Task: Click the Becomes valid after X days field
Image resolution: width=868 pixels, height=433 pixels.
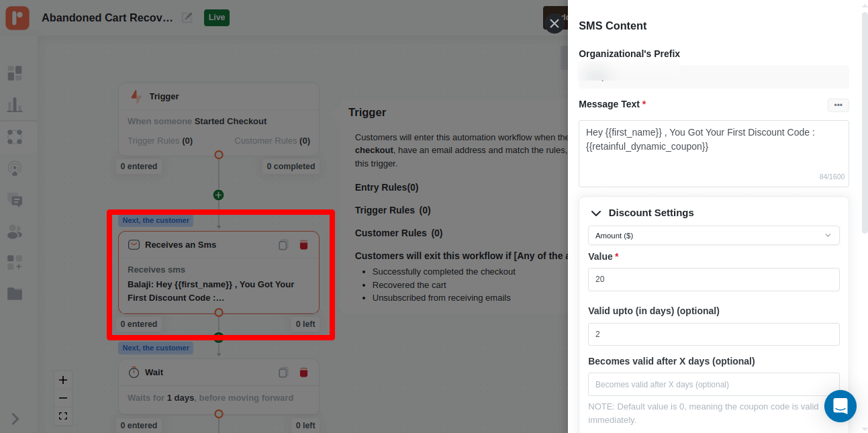Action: pos(713,385)
